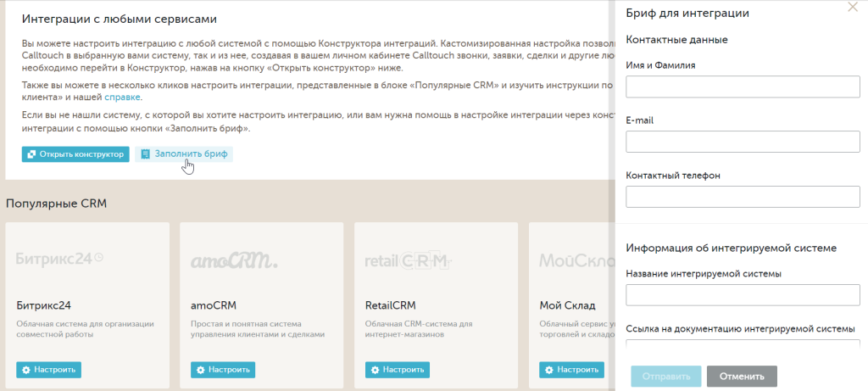Configure the Битрикс24 integration with 'Настроить'
Viewport: 868px width, 391px height.
click(x=48, y=370)
